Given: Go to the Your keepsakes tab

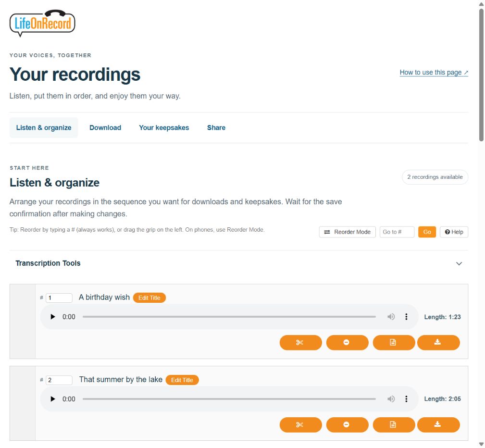Looking at the screenshot, I should tap(164, 127).
